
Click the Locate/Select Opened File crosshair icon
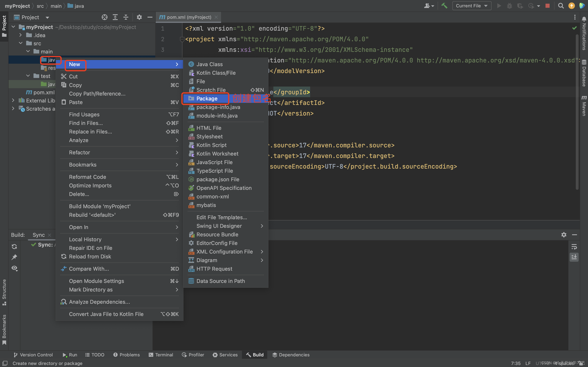[104, 17]
